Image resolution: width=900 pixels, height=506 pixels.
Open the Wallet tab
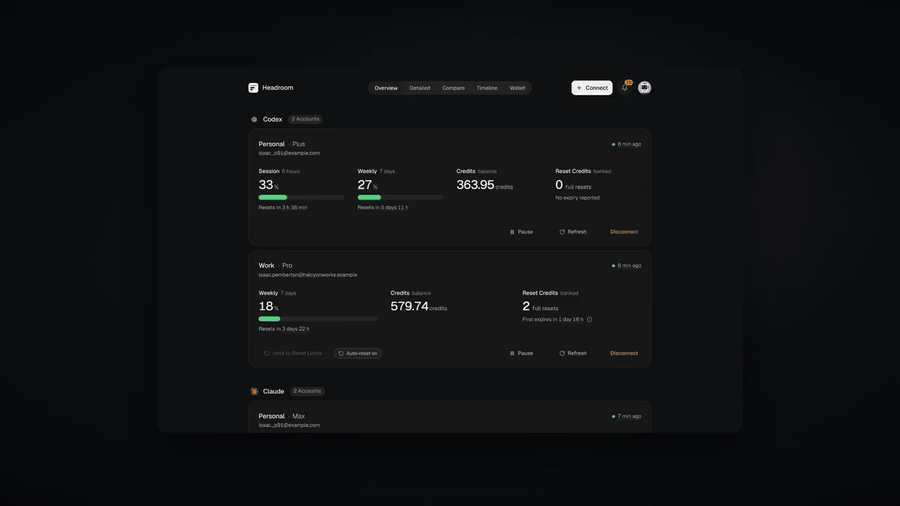tap(517, 88)
